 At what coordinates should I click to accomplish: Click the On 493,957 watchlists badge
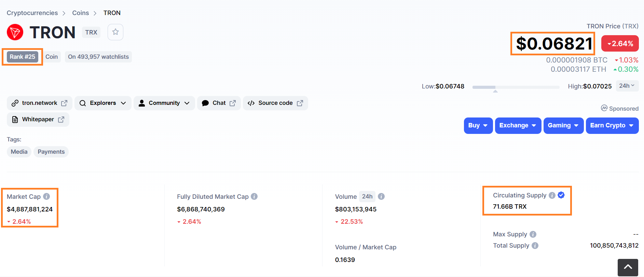coord(98,57)
